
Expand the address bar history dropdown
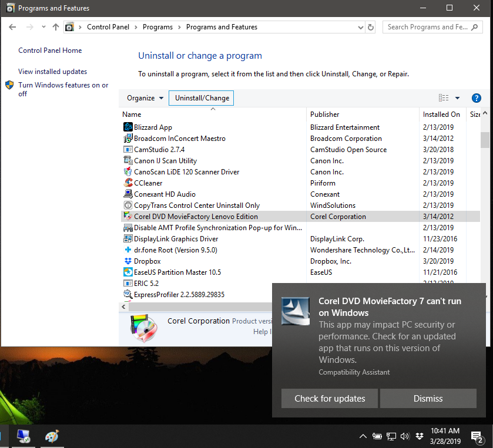pyautogui.click(x=361, y=27)
